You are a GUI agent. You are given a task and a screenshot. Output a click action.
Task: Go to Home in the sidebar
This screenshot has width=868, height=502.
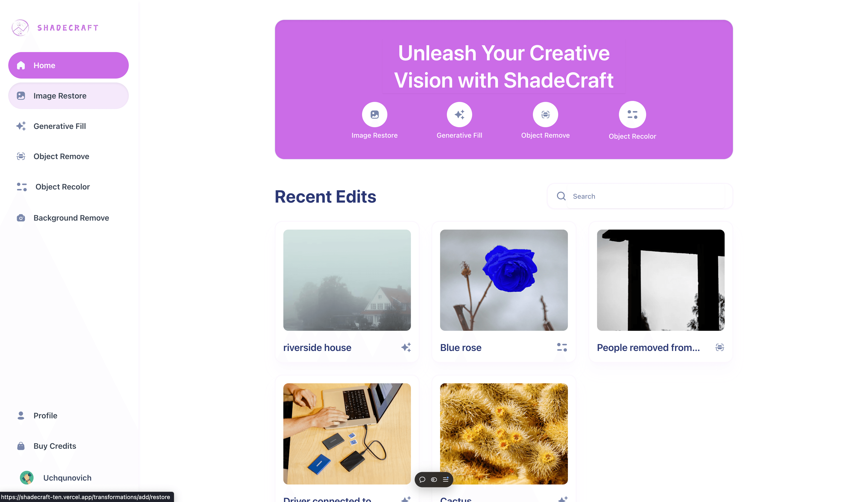pyautogui.click(x=68, y=65)
